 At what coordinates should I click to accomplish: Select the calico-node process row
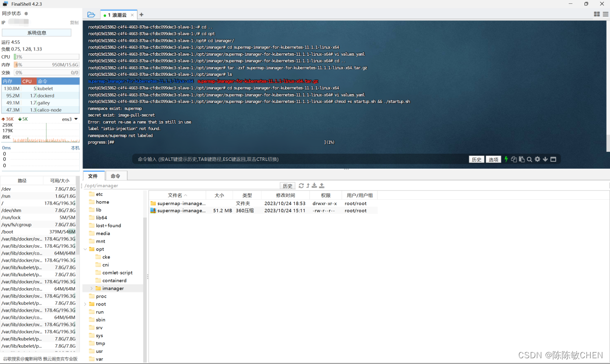click(x=40, y=110)
